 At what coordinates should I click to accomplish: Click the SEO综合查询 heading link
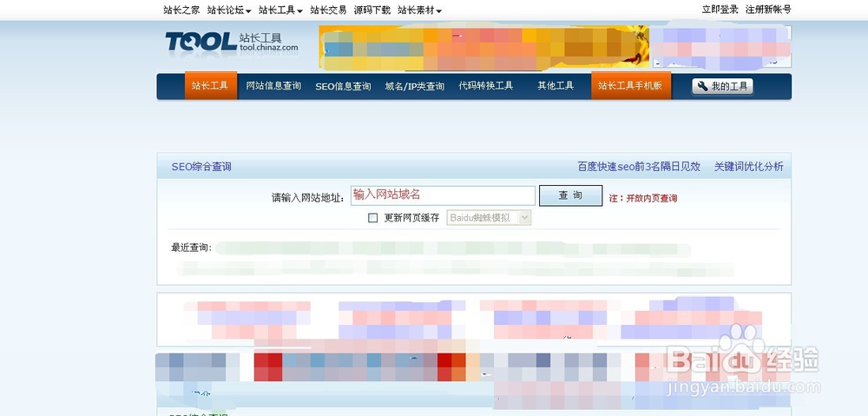coord(201,167)
